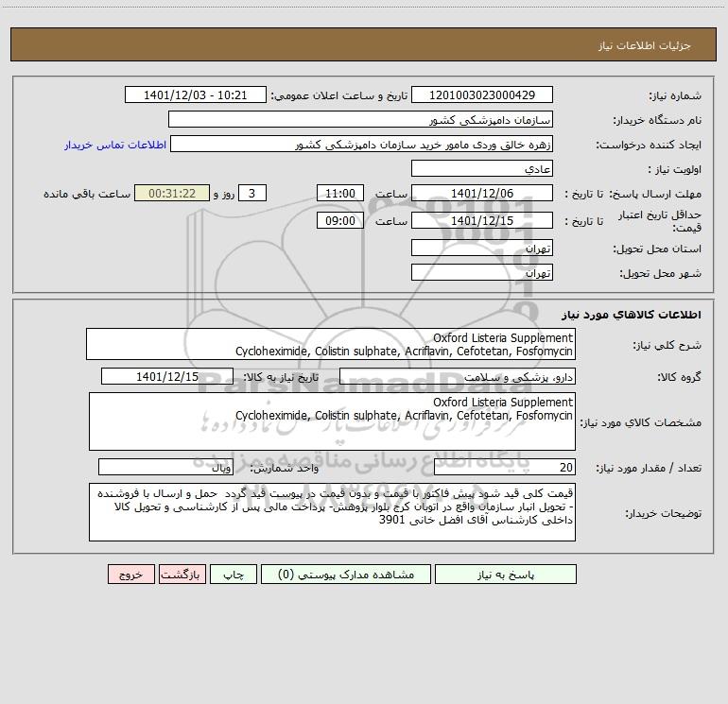The image size is (728, 704).
Task: Click the quantity field showing 20
Action: coord(505,468)
